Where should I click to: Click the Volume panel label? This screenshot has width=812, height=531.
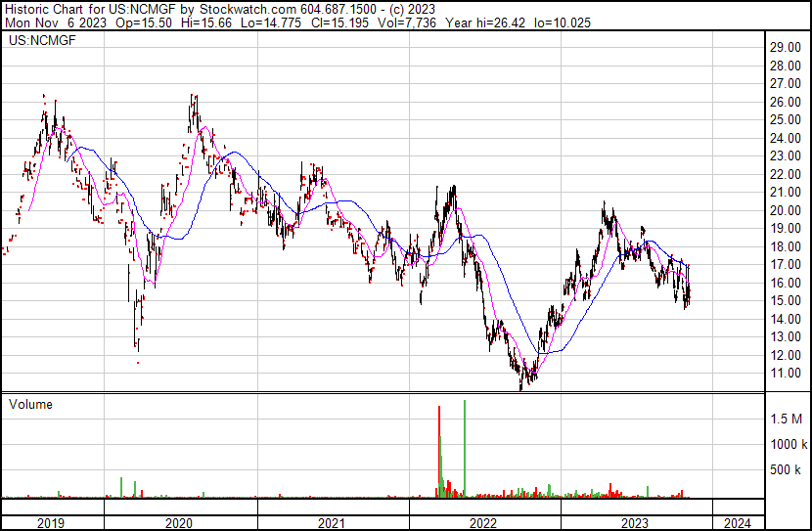pos(30,404)
